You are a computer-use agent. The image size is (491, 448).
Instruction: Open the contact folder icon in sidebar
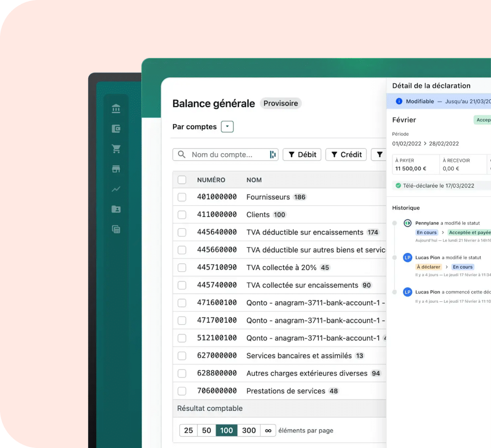pyautogui.click(x=116, y=209)
